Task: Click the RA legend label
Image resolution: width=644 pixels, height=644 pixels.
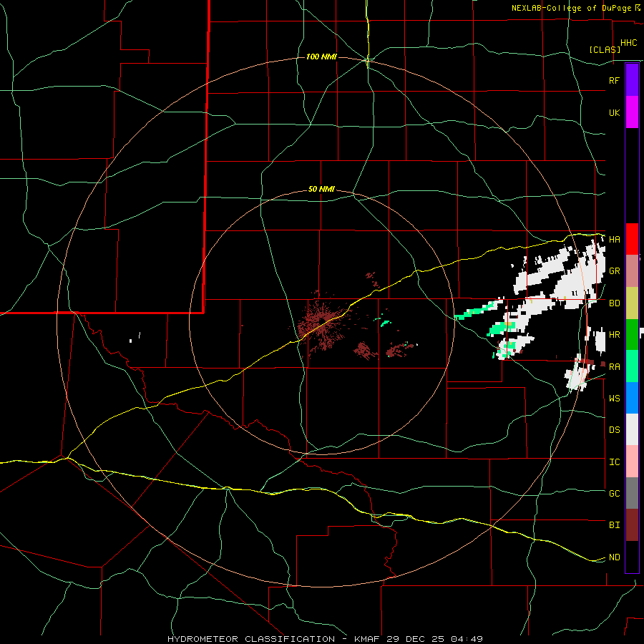Action: click(614, 367)
